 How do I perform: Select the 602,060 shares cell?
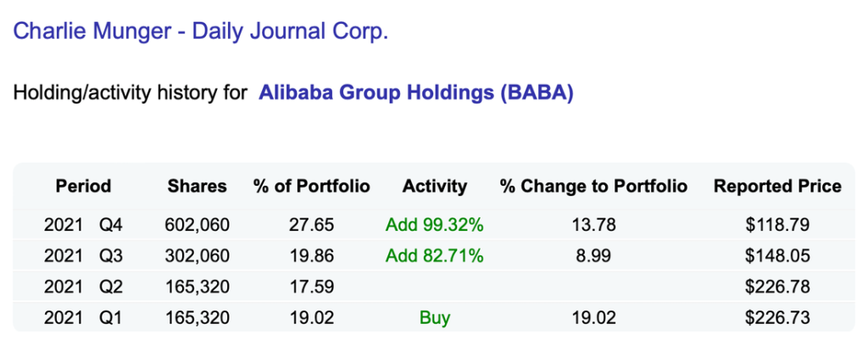pyautogui.click(x=197, y=226)
